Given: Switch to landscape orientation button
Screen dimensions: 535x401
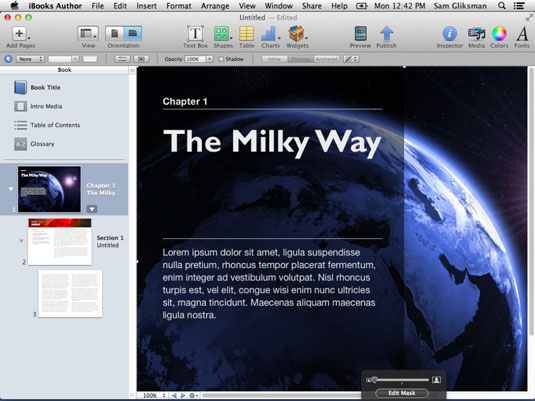Looking at the screenshot, I should point(133,33).
